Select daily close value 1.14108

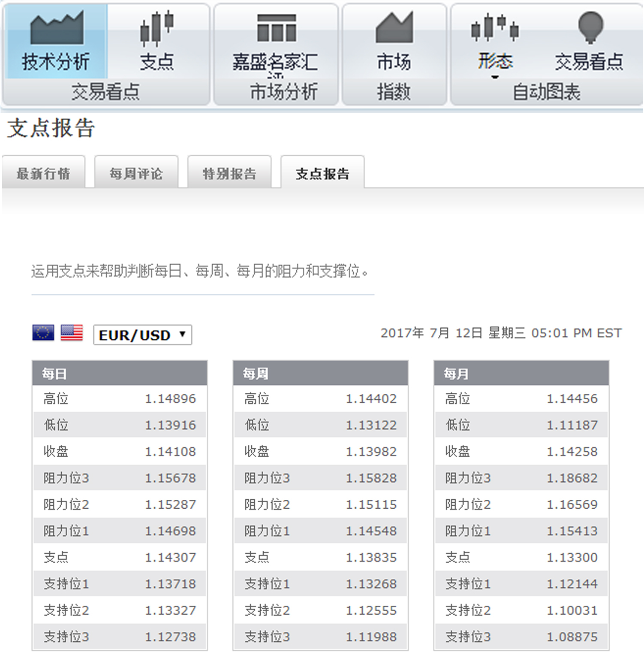pos(170,452)
